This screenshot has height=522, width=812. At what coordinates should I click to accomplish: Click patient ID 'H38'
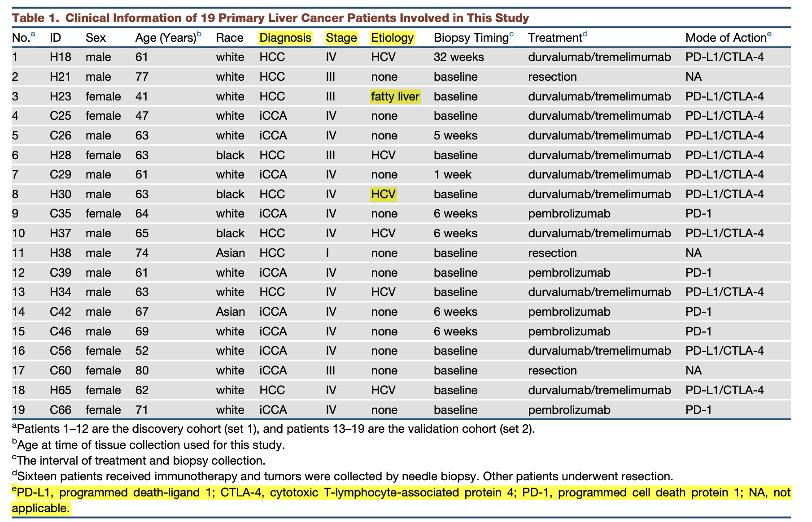(61, 253)
